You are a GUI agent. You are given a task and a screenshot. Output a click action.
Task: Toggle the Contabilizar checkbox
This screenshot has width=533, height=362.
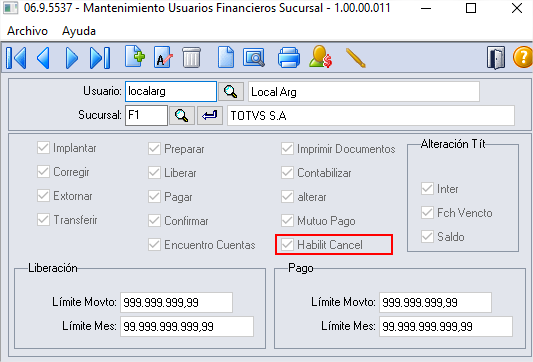[x=287, y=173]
